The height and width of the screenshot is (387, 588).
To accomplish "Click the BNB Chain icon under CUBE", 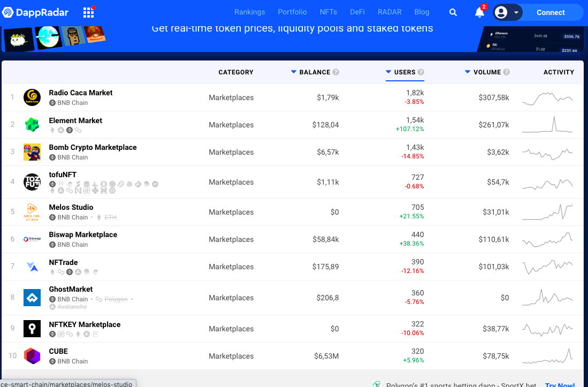I will click(52, 361).
